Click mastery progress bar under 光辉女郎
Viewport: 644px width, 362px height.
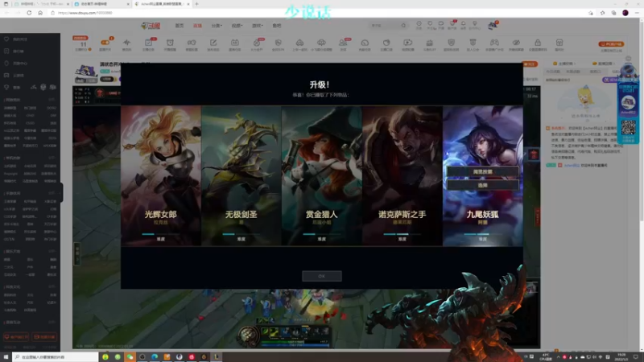[x=160, y=234]
